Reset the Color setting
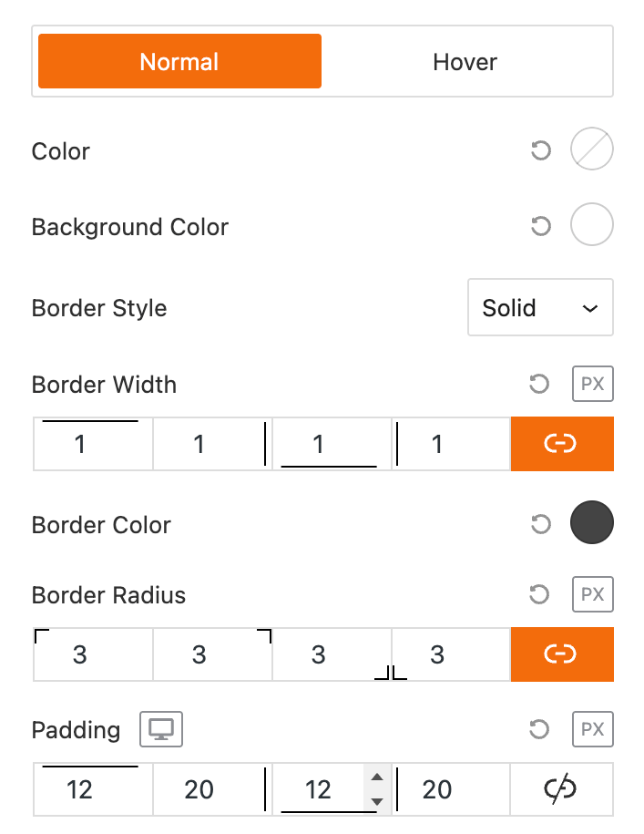Image resolution: width=644 pixels, height=834 pixels. click(x=541, y=150)
